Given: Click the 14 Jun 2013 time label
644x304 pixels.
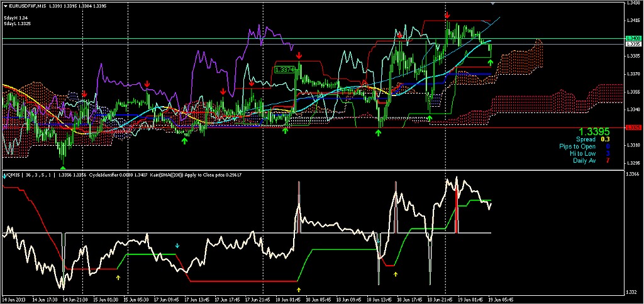Looking at the screenshot, I should [14, 300].
